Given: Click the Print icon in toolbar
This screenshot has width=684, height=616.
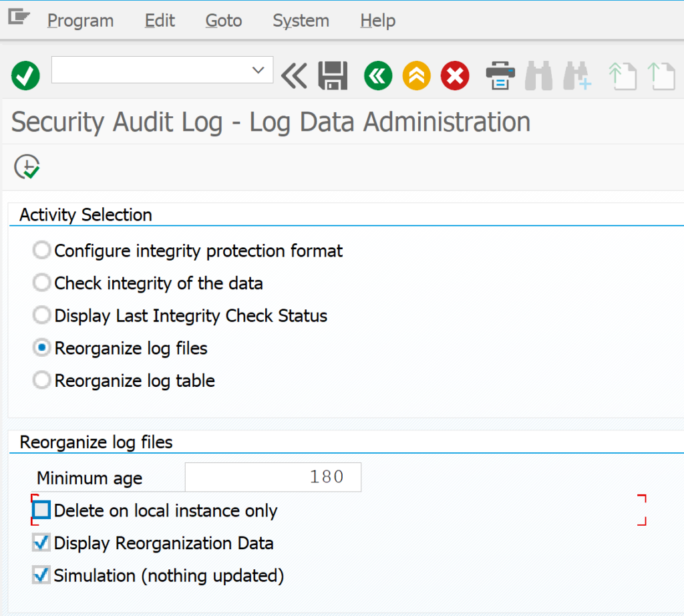Looking at the screenshot, I should [x=500, y=75].
